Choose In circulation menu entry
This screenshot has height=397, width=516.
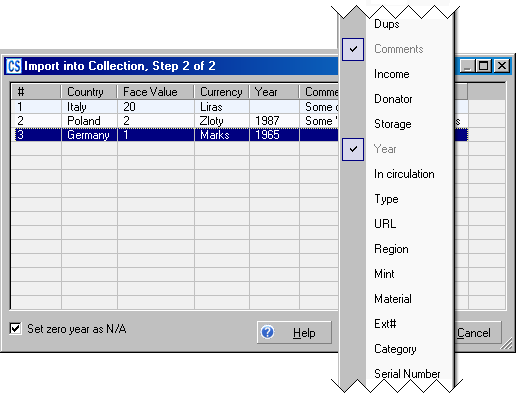404,174
